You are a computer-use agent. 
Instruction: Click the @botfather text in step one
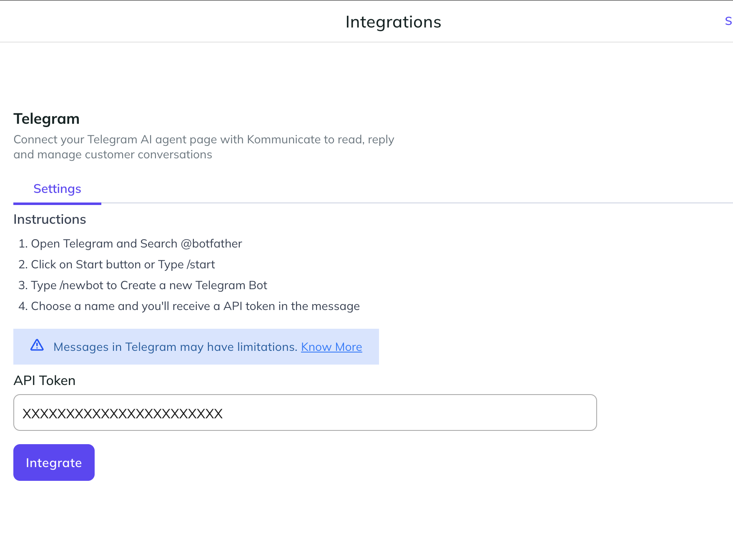pos(211,244)
